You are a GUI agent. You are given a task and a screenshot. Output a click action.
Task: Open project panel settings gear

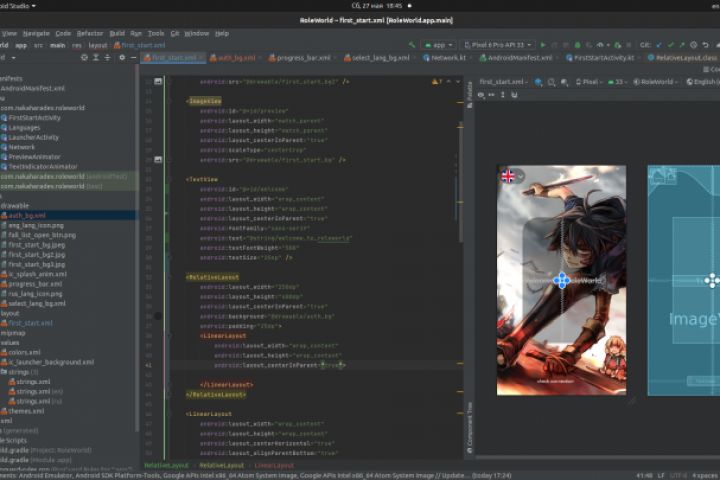(121, 58)
